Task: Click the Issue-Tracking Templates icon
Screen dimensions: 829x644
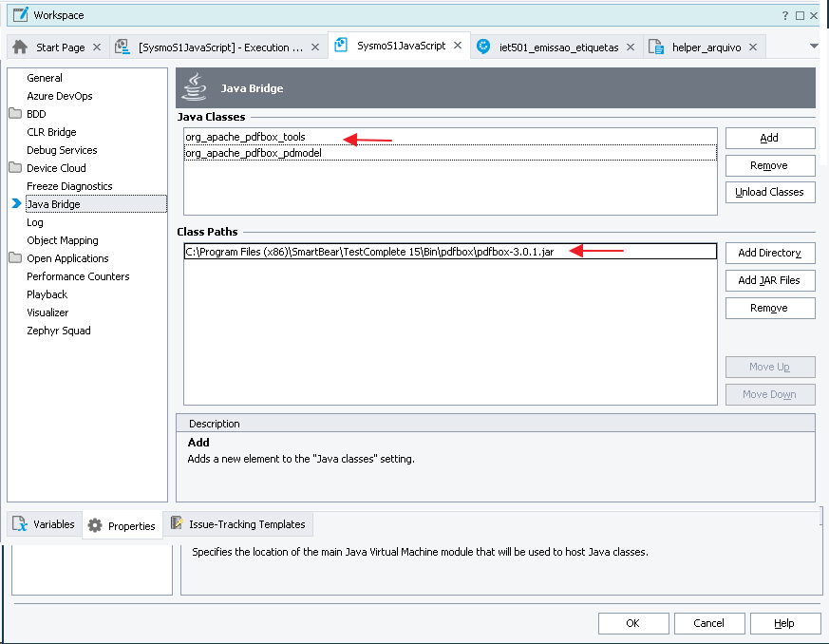Action: click(177, 523)
